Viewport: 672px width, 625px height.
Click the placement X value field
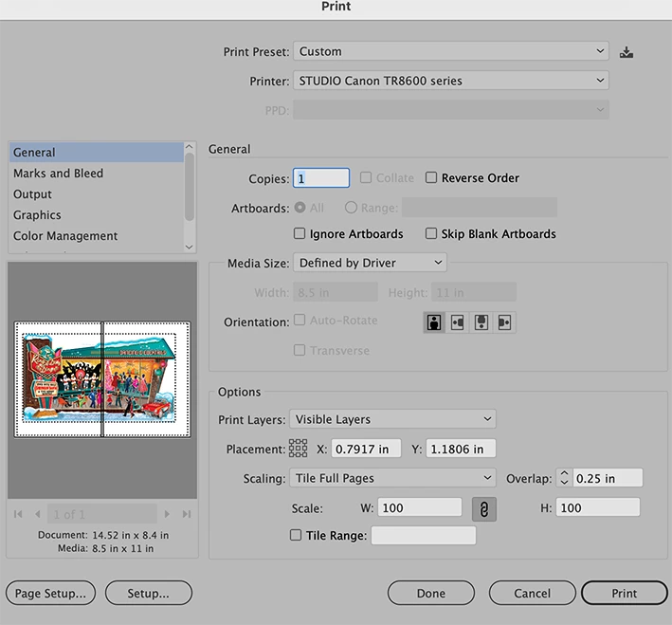(367, 449)
